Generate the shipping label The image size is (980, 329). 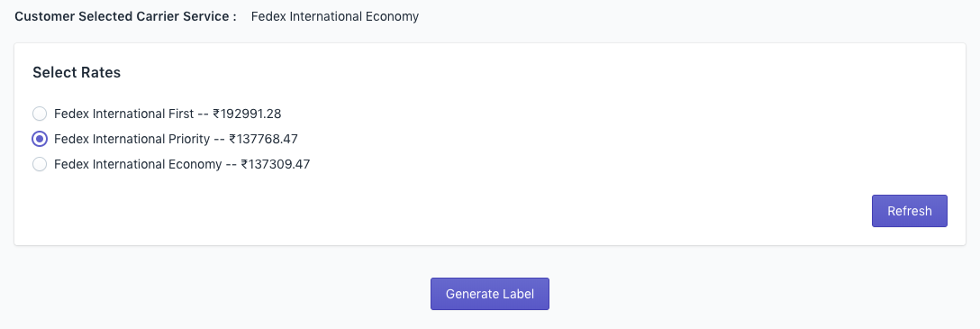[x=490, y=294]
